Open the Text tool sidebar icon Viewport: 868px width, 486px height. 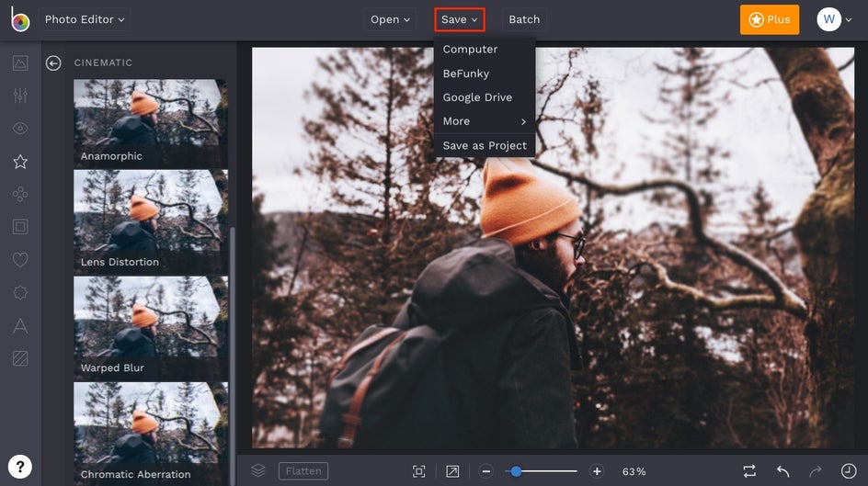[20, 325]
